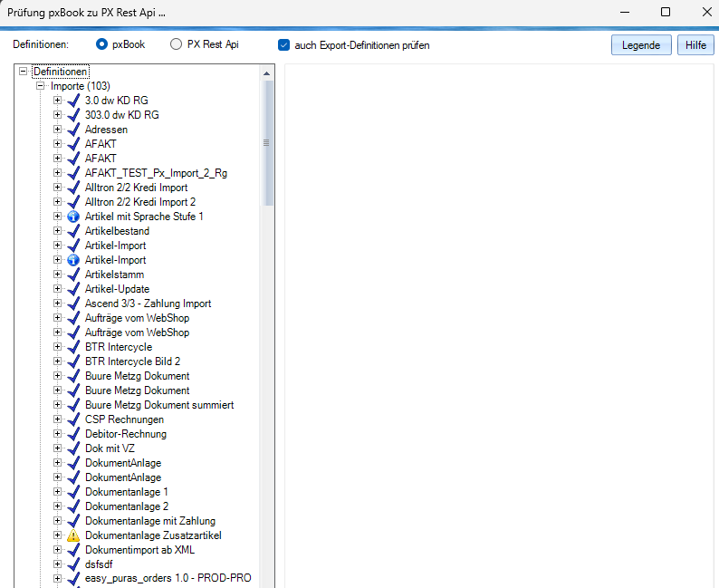The width and height of the screenshot is (719, 588).
Task: Open the Legende button
Action: coord(641,45)
